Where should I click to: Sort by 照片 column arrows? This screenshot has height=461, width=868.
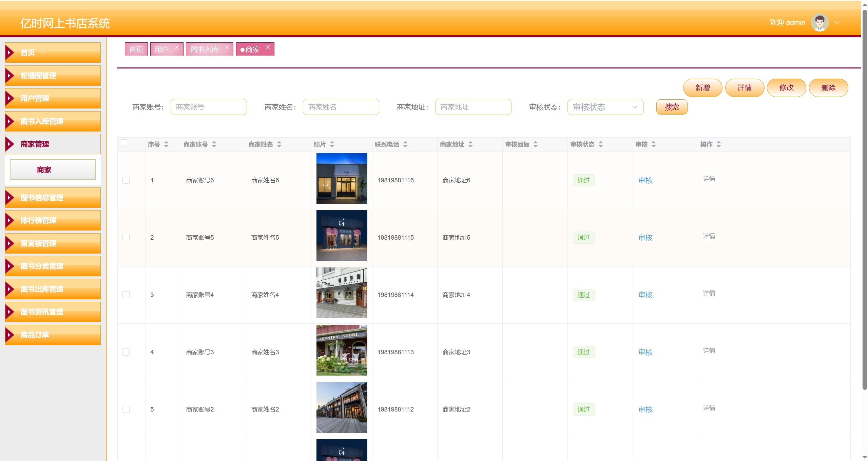pos(332,144)
